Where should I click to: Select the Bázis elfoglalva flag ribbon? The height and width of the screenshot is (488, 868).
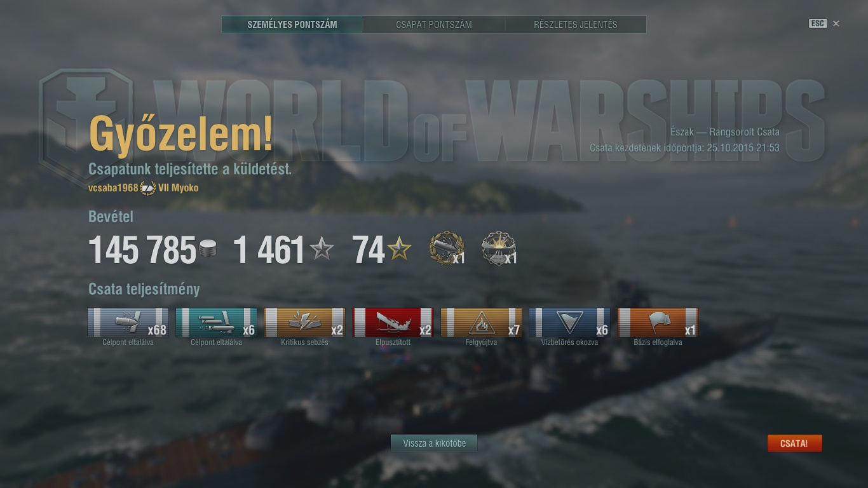click(658, 322)
